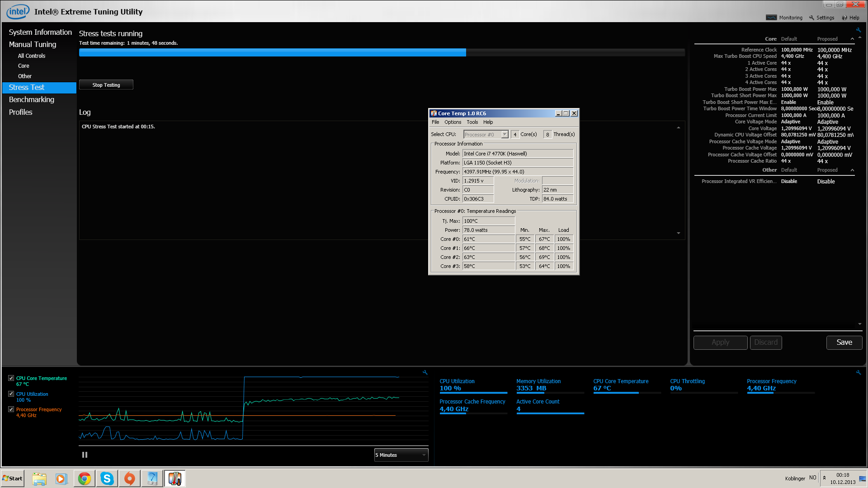Show hidden system tray icons
The image size is (868, 488).
pos(824,478)
